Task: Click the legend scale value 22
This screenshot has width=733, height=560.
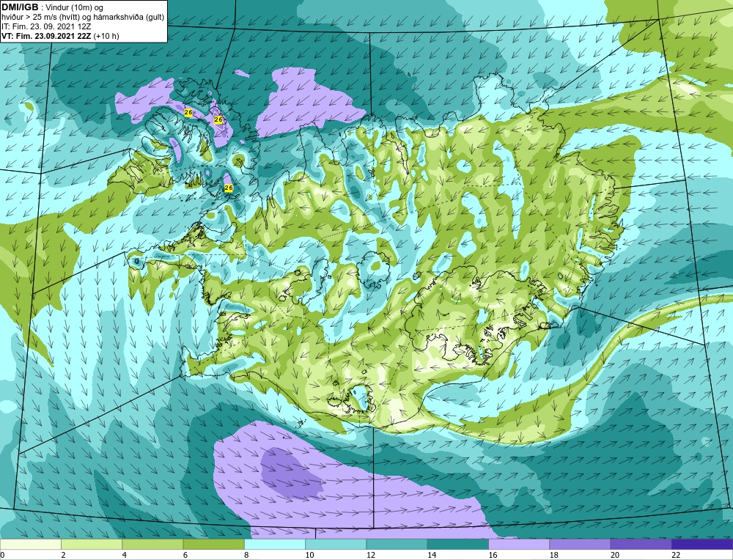Action: tap(675, 555)
